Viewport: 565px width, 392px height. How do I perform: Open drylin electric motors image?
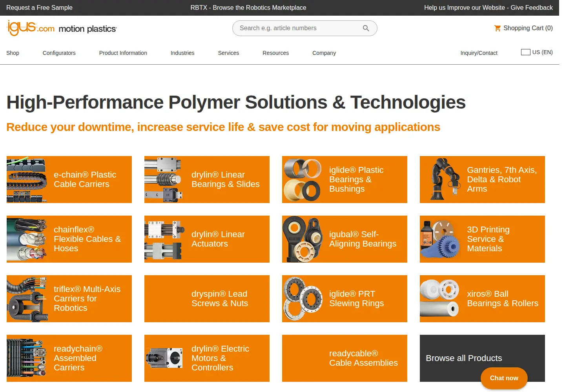[x=164, y=358]
